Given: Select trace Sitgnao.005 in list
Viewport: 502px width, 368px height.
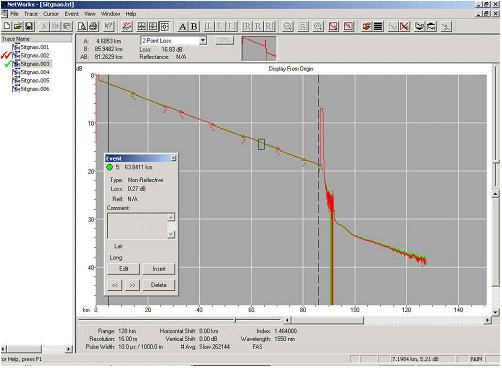Looking at the screenshot, I should [x=35, y=80].
